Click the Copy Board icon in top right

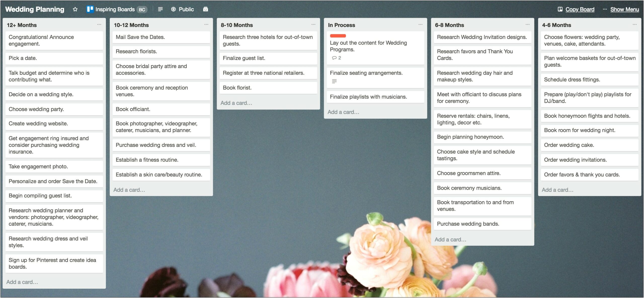click(x=559, y=9)
